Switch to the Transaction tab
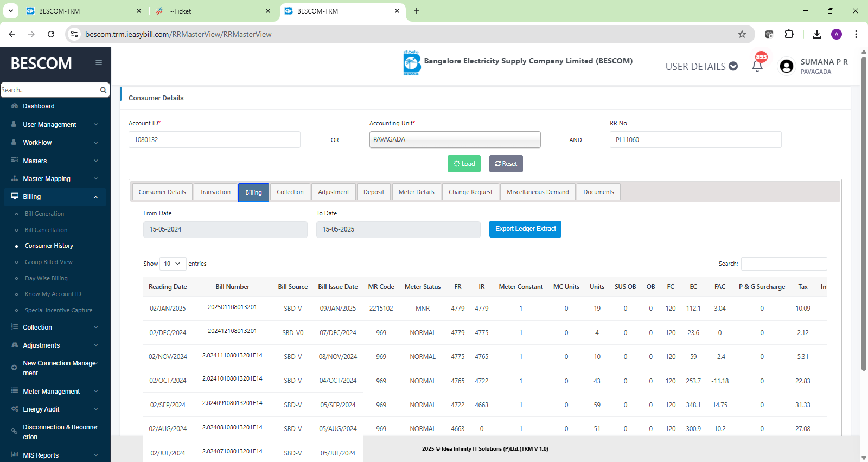Viewport: 868px width, 462px height. coord(215,192)
